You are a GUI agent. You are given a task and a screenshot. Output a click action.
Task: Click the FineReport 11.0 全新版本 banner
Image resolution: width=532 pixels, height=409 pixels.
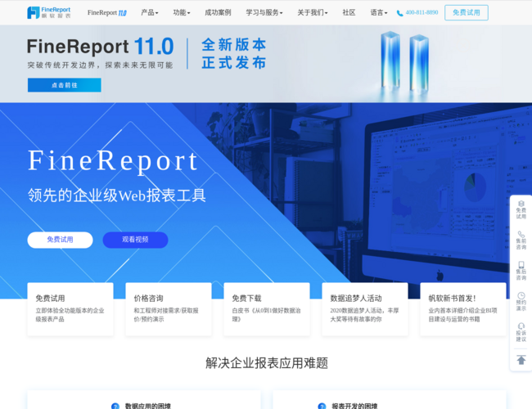(266, 64)
